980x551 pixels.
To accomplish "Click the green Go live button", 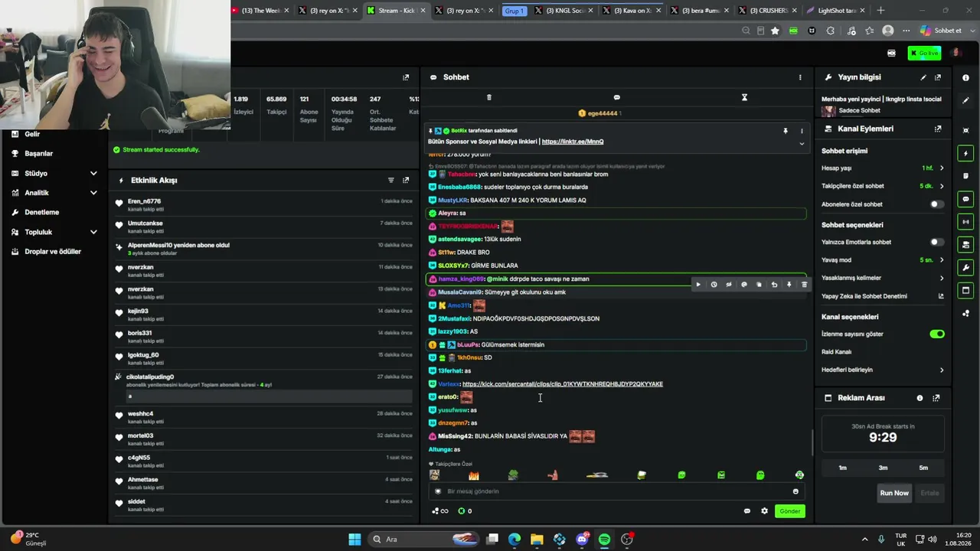I will pyautogui.click(x=924, y=53).
